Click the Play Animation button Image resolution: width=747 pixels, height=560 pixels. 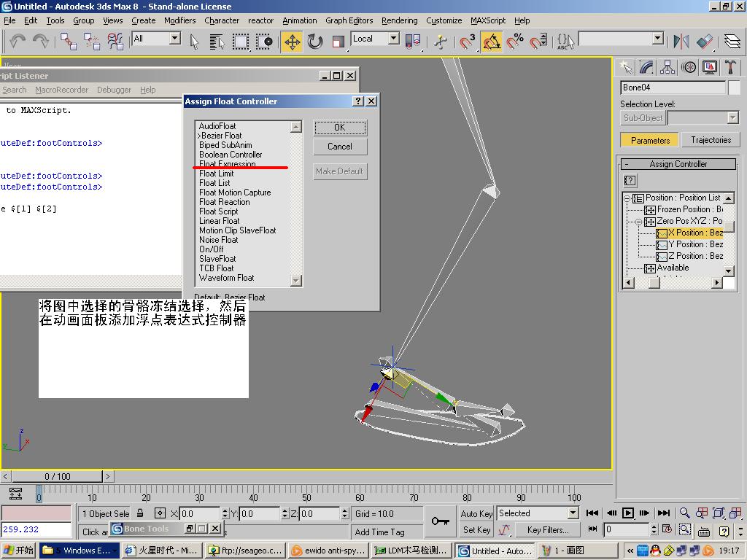tap(628, 513)
